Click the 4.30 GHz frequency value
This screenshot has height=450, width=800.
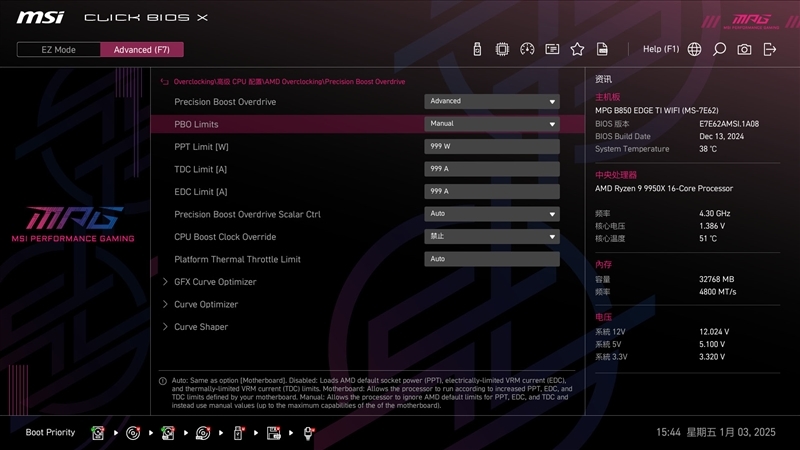pyautogui.click(x=714, y=213)
